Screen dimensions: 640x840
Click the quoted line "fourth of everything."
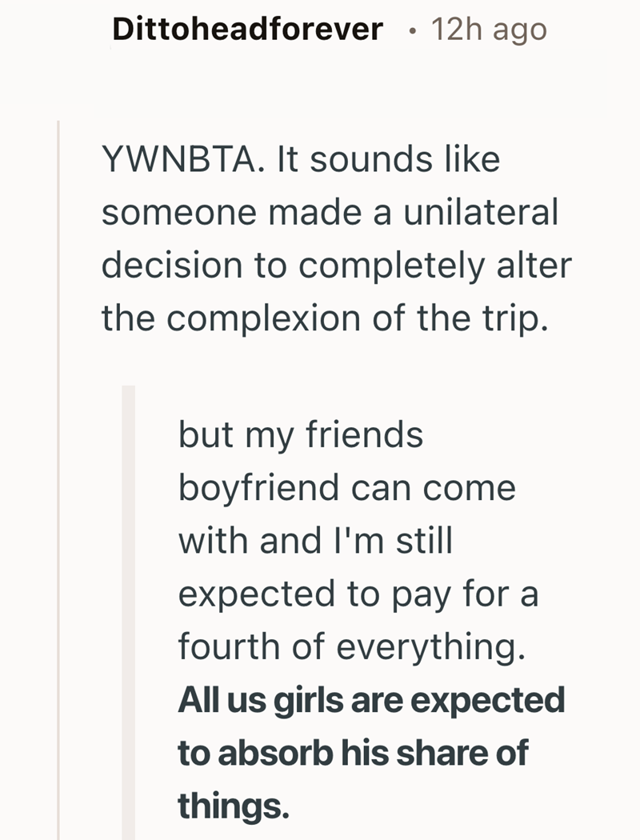[351, 647]
